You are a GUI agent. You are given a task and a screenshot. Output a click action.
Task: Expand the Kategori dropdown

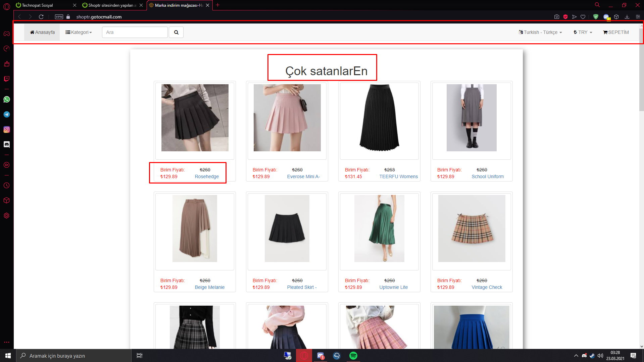[x=79, y=32]
